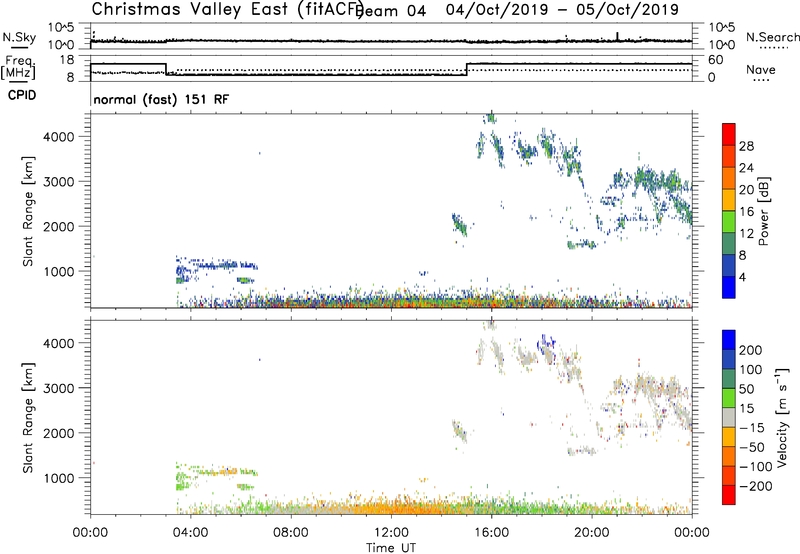Click the Nave legend label
800x554 pixels.
pos(761,70)
